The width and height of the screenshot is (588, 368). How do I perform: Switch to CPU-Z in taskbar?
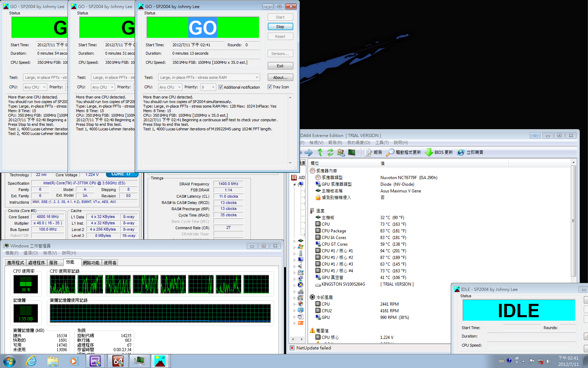96,361
